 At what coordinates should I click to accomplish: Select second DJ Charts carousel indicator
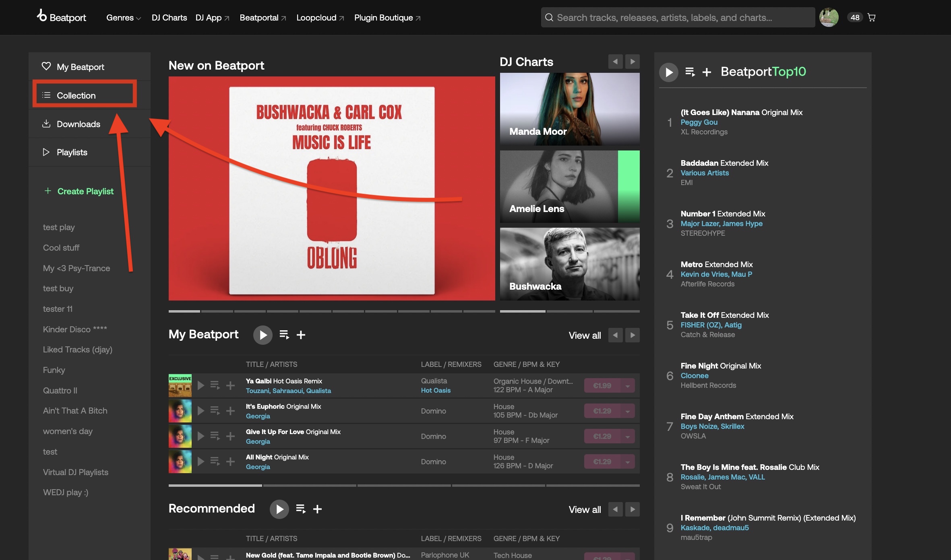(569, 311)
